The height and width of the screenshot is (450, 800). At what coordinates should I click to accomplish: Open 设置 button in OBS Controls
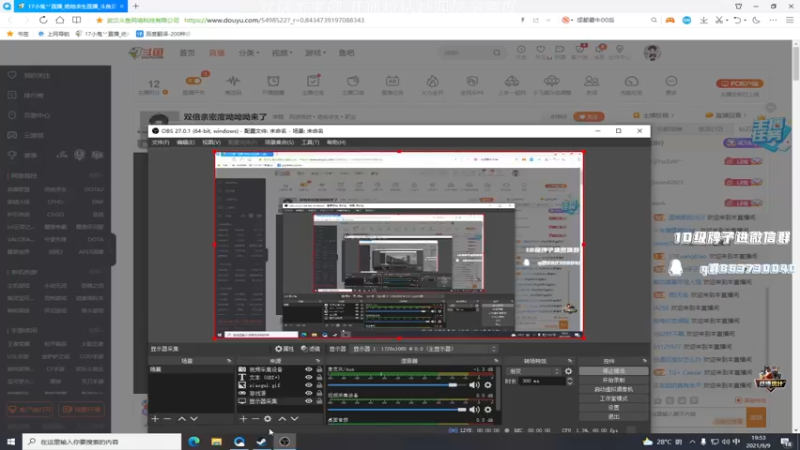(613, 408)
